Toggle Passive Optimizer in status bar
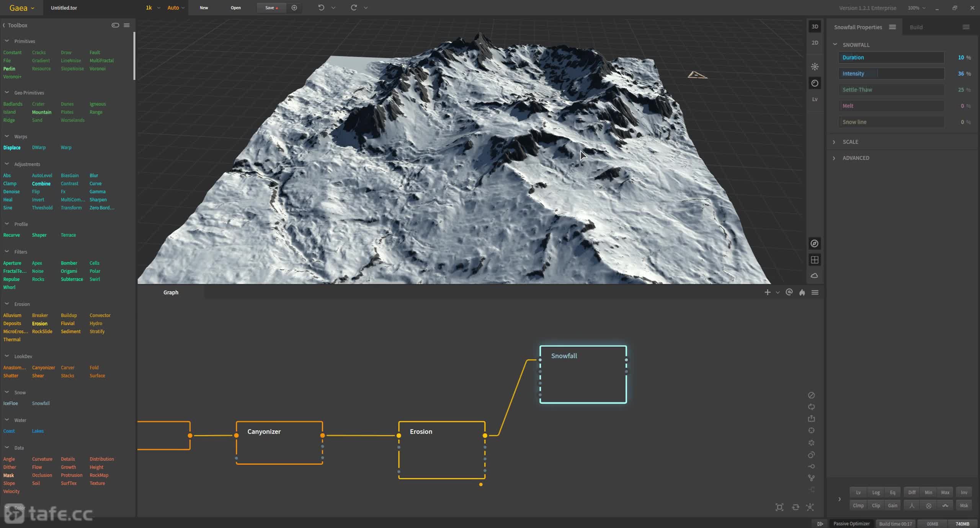Viewport: 980px width, 528px height. [851, 524]
